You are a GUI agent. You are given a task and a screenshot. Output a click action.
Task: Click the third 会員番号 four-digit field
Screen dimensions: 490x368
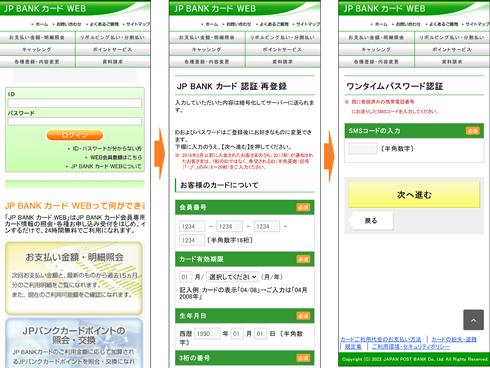(x=267, y=226)
